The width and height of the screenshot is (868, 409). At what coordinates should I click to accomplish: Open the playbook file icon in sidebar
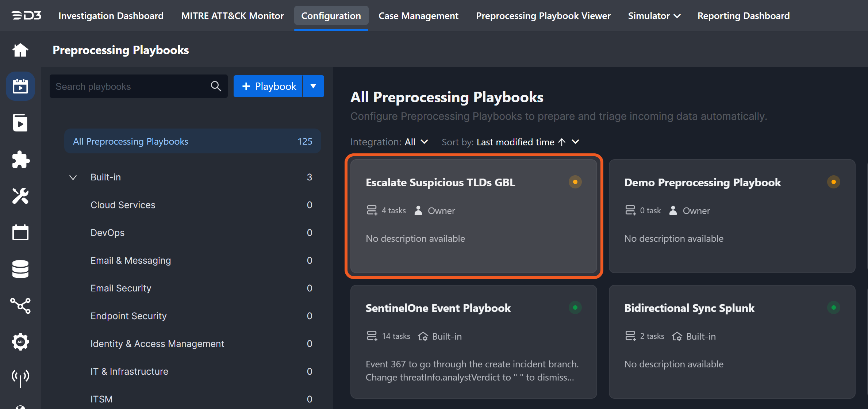point(20,123)
